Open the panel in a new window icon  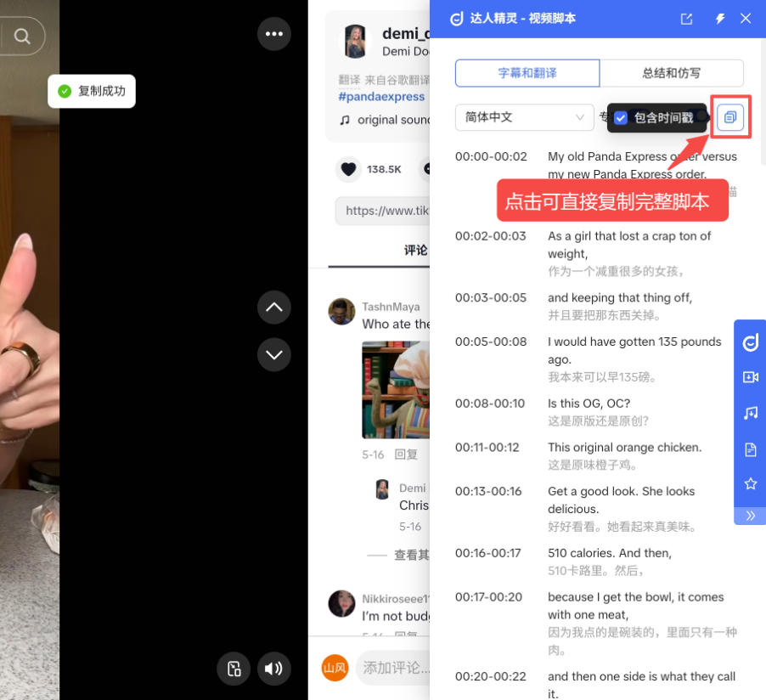coord(686,19)
